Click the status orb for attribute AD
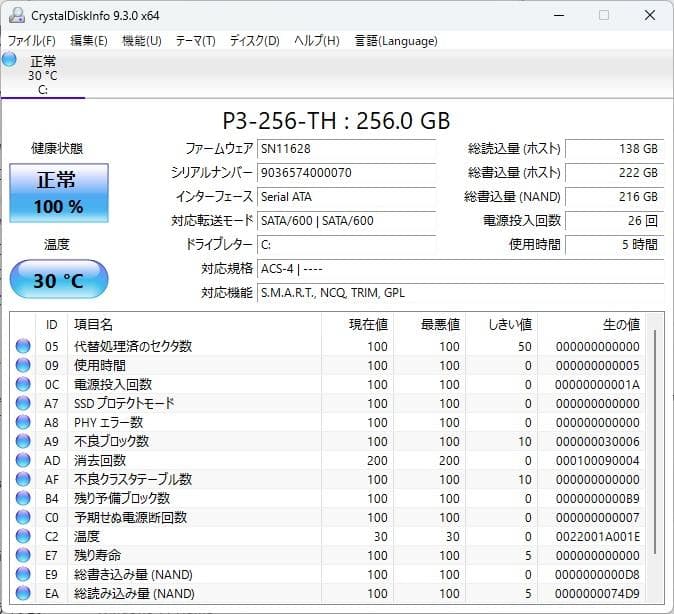This screenshot has width=674, height=614. coord(23,460)
